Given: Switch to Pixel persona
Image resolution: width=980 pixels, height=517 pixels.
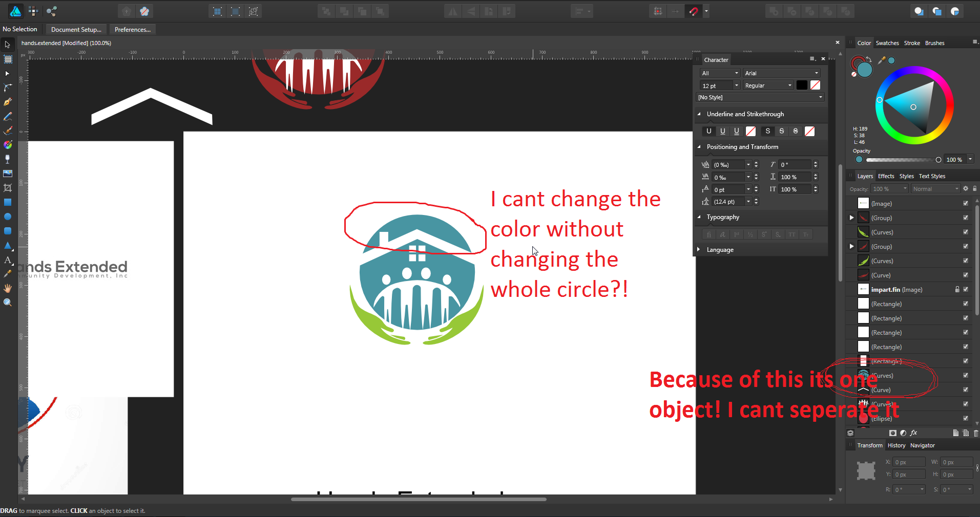Looking at the screenshot, I should pos(34,11).
